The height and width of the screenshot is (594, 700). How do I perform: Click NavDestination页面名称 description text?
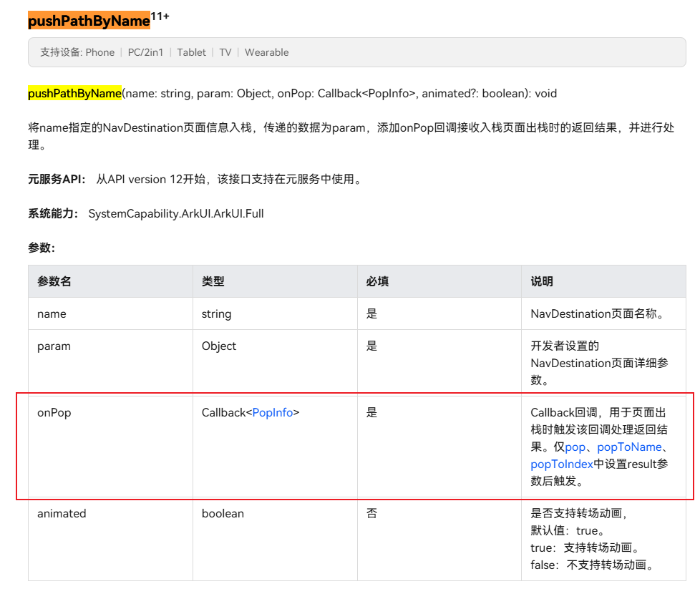click(x=598, y=313)
